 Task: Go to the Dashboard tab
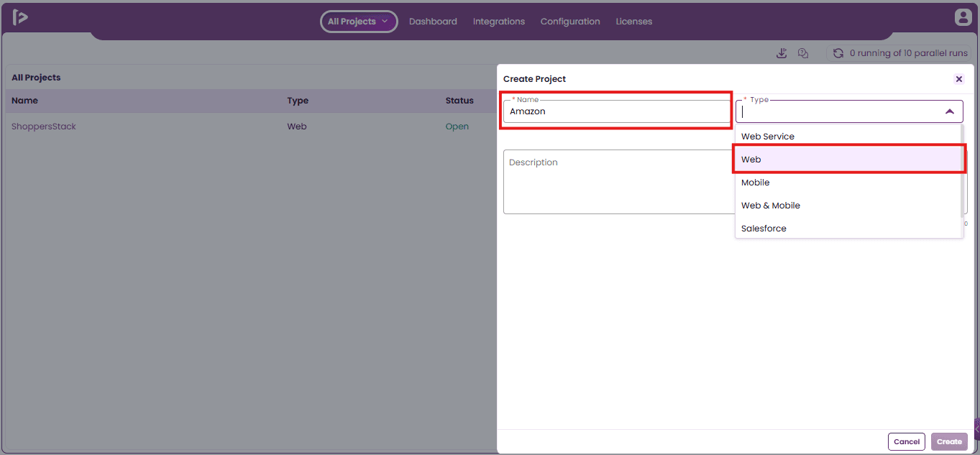pyautogui.click(x=433, y=22)
